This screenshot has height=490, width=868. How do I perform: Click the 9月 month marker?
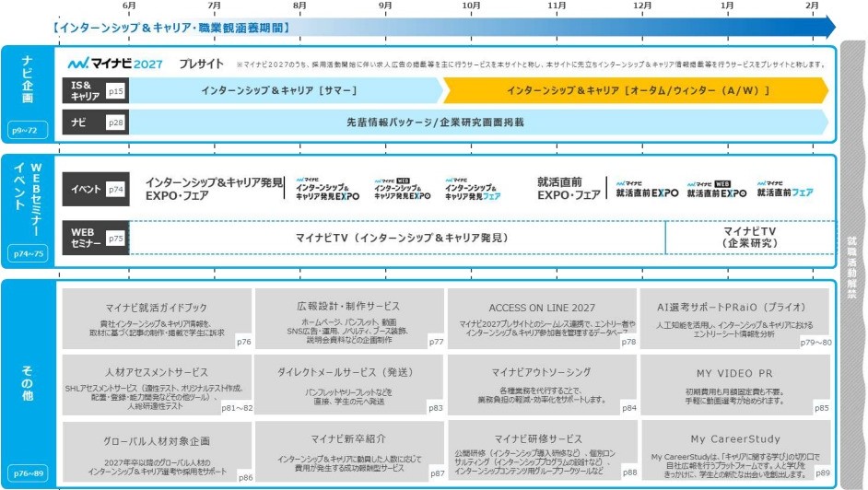[385, 6]
